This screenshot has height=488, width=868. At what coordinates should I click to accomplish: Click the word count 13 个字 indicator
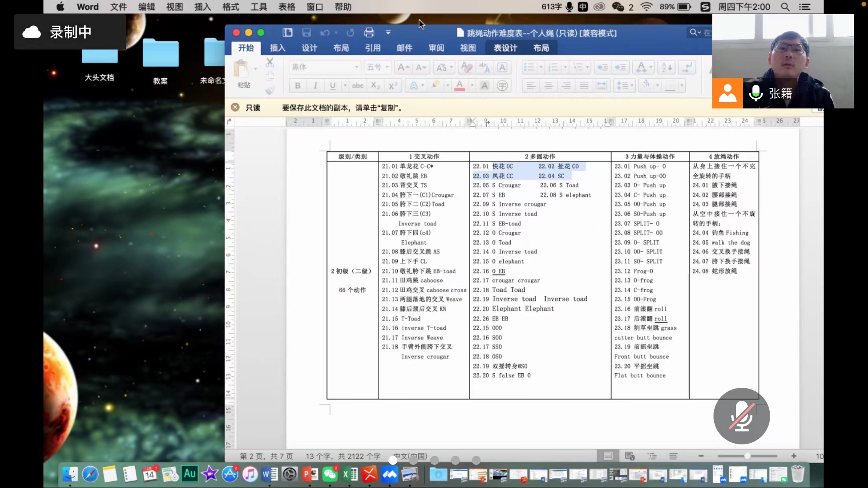pos(343,456)
